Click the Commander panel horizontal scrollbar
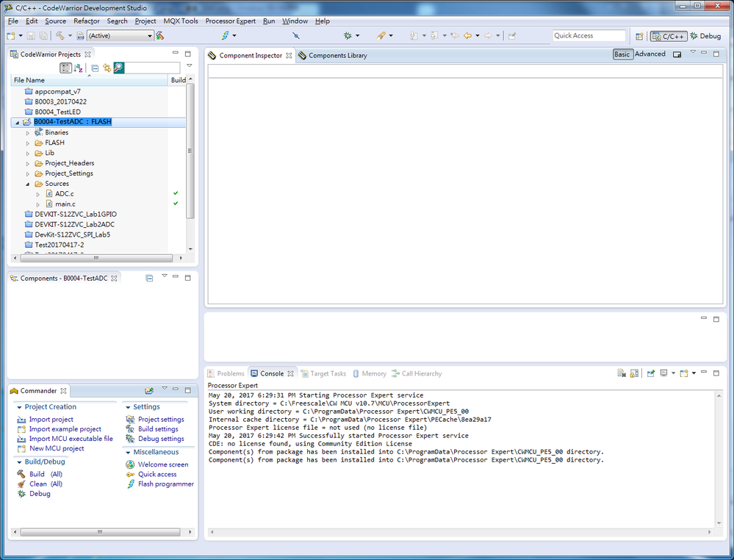The height and width of the screenshot is (560, 734). tap(100, 532)
